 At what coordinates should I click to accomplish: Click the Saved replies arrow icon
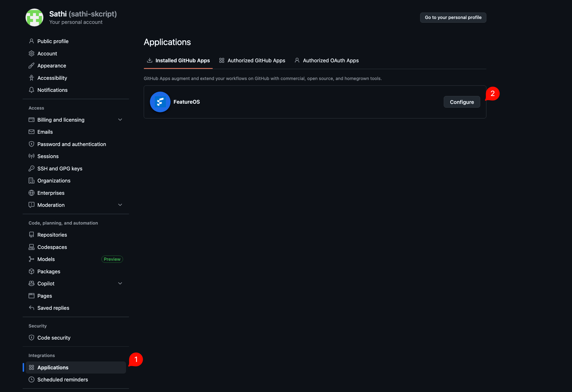pyautogui.click(x=32, y=308)
